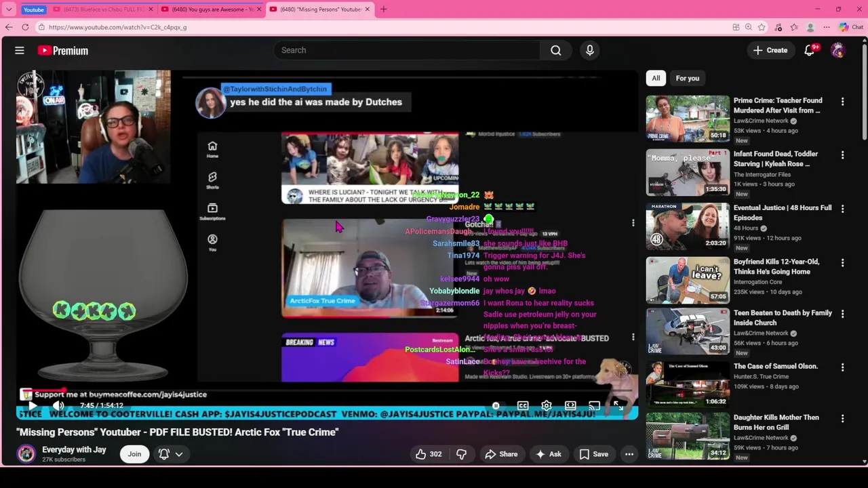Open the YouTube account avatar menu
This screenshot has width=868, height=488.
pyautogui.click(x=838, y=50)
